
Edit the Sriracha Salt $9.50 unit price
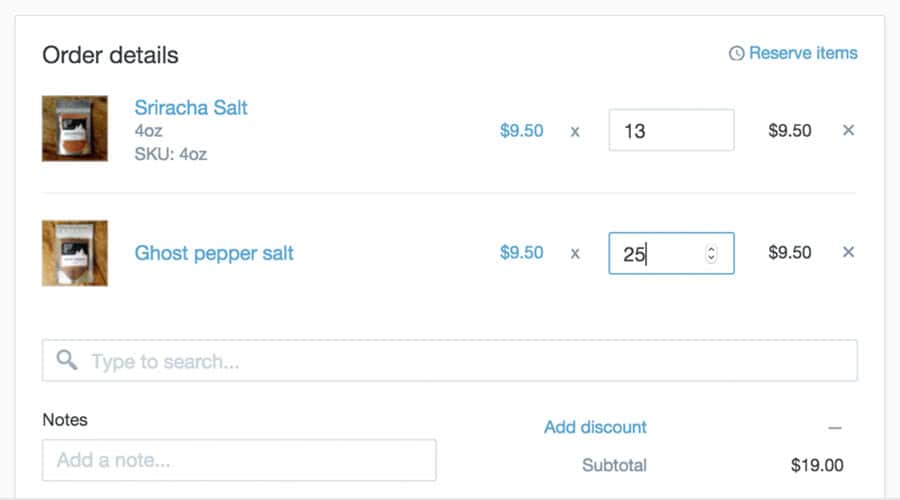coord(521,130)
